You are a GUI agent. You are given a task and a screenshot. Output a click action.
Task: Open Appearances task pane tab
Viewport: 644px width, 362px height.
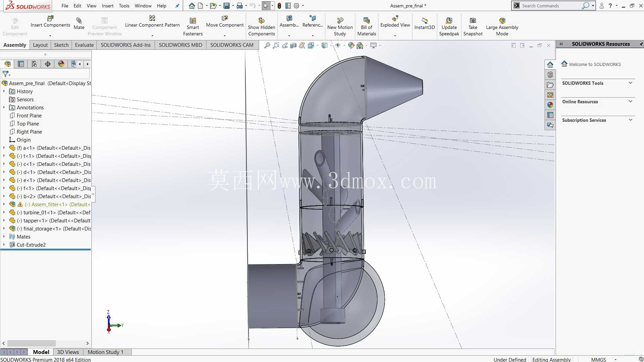(x=550, y=105)
